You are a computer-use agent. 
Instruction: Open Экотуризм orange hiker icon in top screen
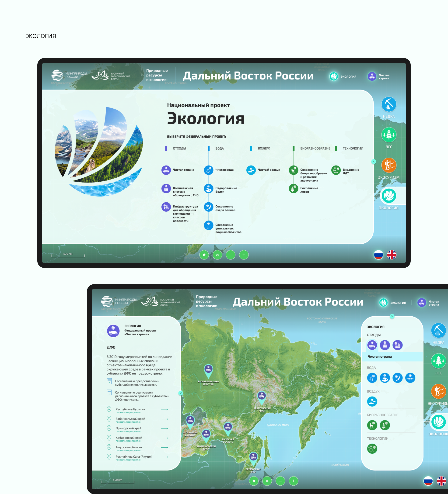[389, 165]
